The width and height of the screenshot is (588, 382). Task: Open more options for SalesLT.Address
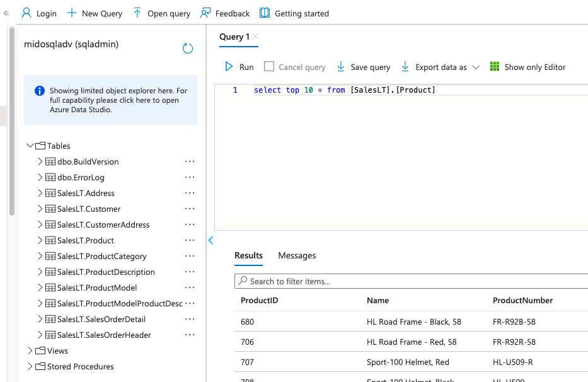coord(190,194)
